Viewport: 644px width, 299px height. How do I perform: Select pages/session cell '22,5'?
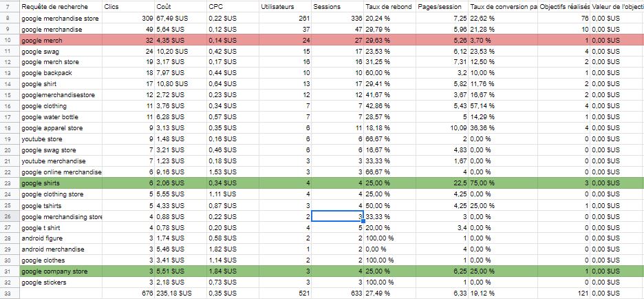pyautogui.click(x=442, y=183)
